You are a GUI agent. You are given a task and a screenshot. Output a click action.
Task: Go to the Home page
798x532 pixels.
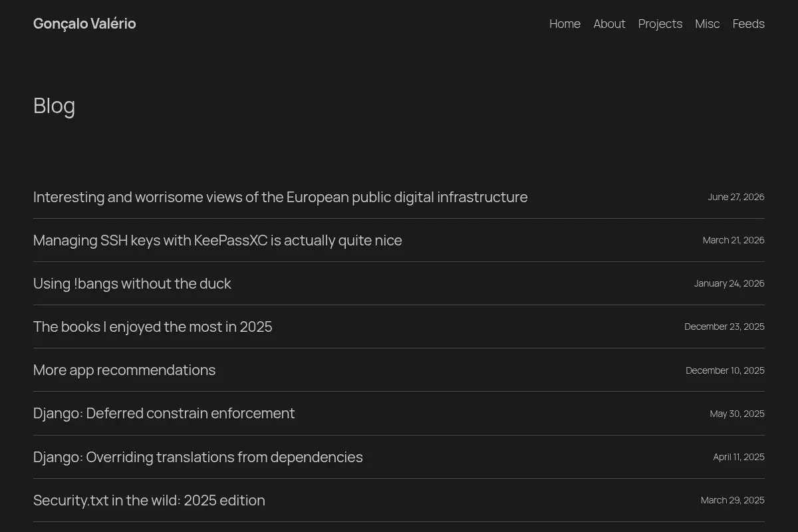(x=565, y=24)
